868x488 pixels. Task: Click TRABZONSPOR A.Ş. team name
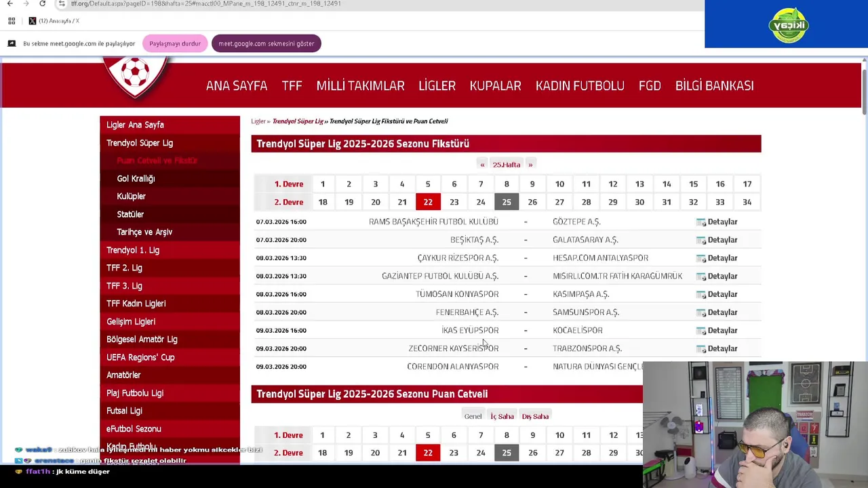point(587,348)
